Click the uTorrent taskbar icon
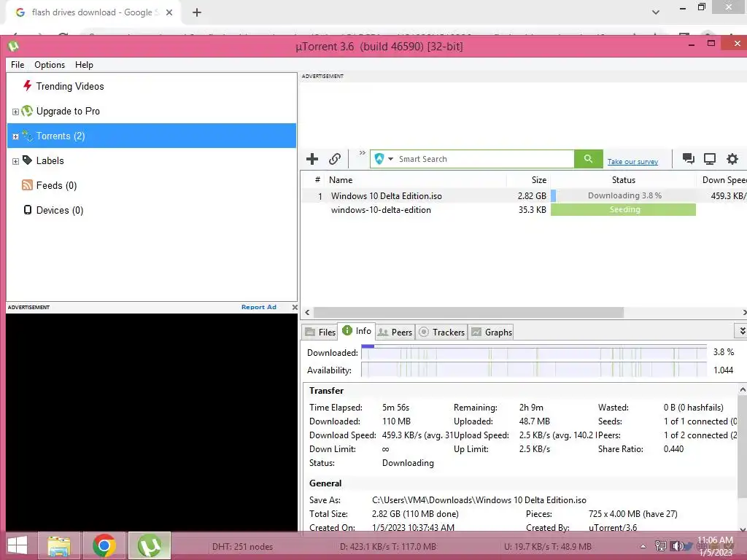The image size is (747, 560). click(x=149, y=545)
